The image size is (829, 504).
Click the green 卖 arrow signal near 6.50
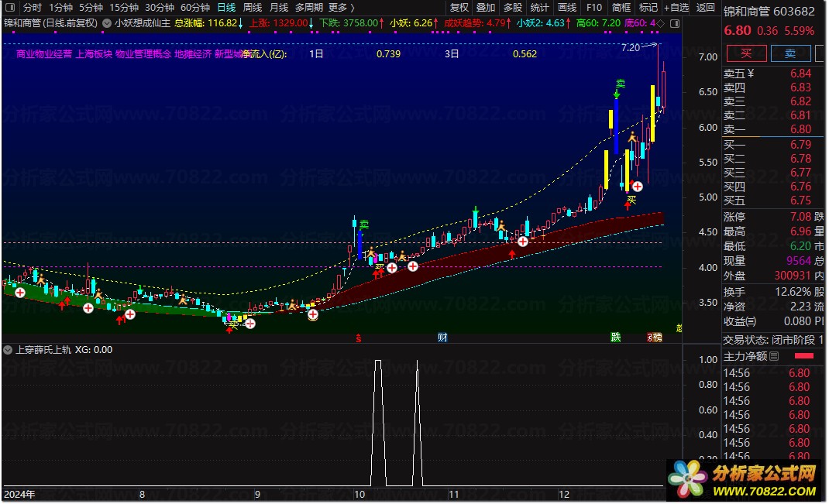tap(619, 87)
